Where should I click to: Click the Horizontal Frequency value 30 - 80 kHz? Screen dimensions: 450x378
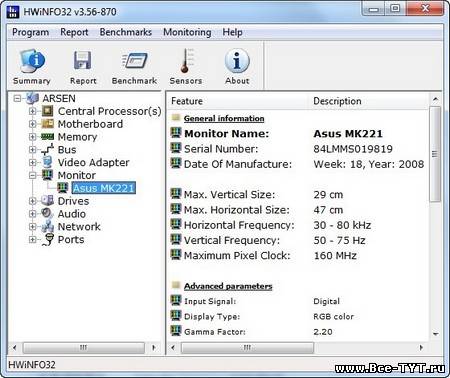click(342, 225)
